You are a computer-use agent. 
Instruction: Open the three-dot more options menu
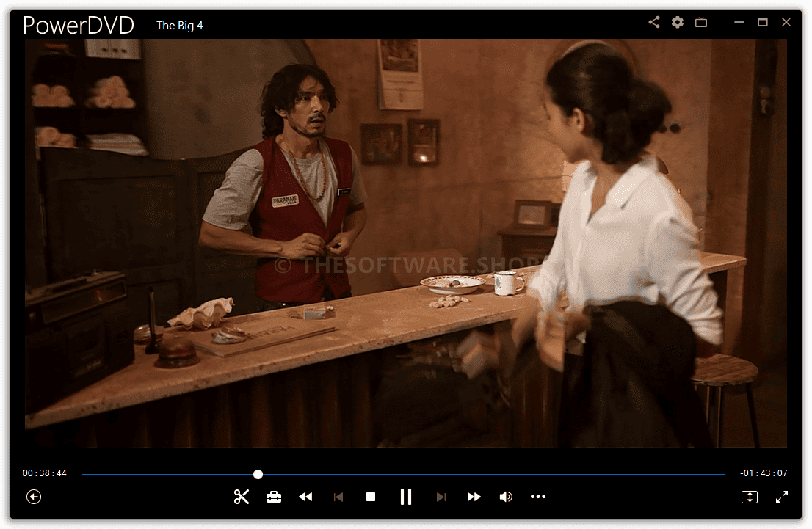tap(538, 497)
